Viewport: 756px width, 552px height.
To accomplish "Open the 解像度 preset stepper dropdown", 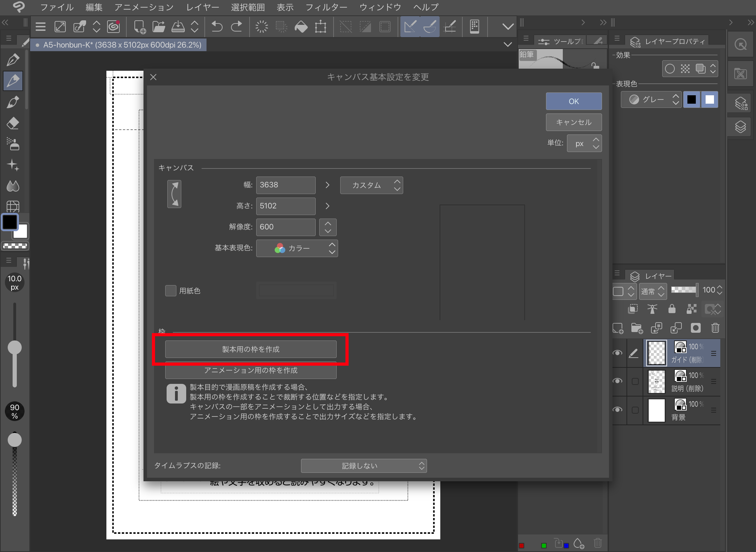I will tap(328, 227).
